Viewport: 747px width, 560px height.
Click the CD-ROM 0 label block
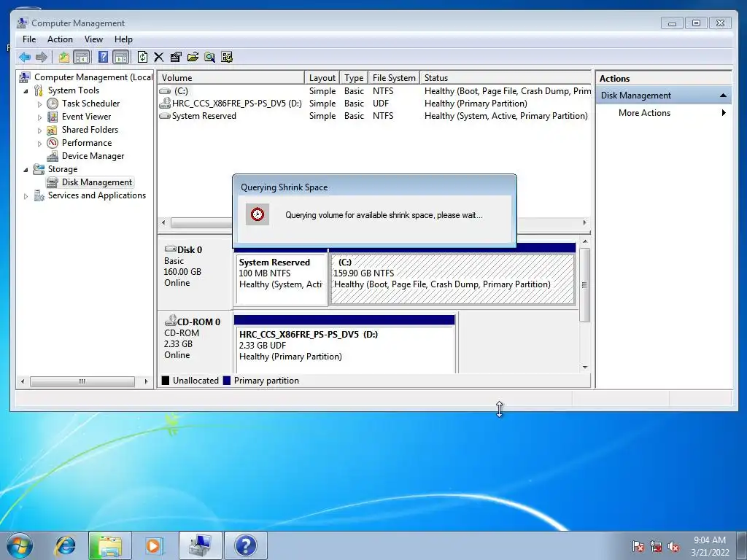click(196, 341)
